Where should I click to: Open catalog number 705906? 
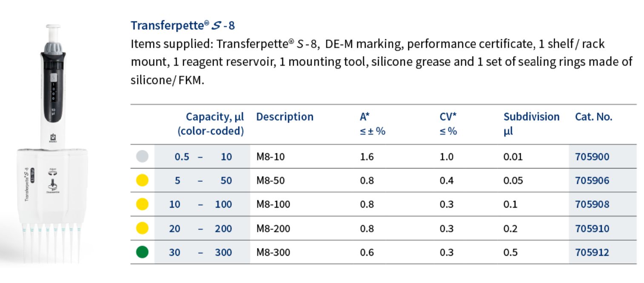tap(592, 180)
